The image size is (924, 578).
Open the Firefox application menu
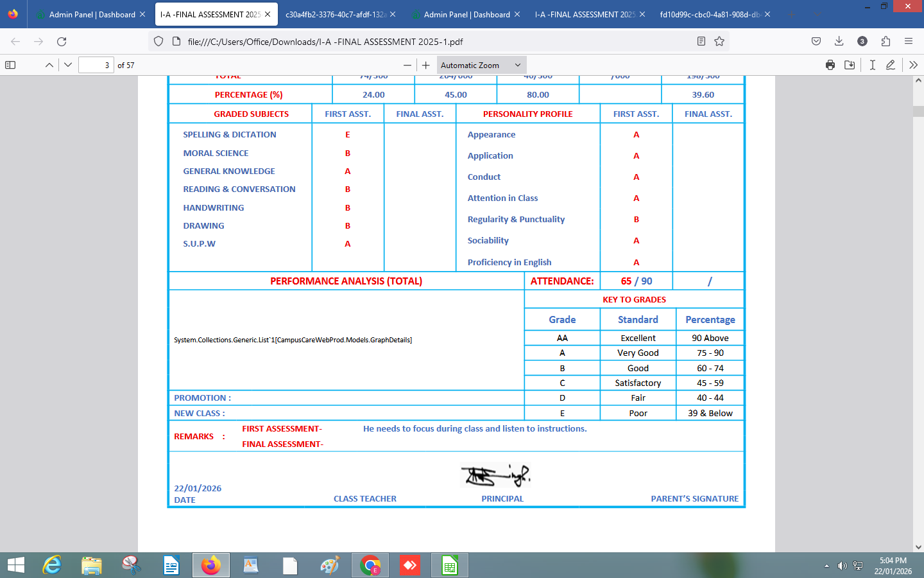[909, 40]
